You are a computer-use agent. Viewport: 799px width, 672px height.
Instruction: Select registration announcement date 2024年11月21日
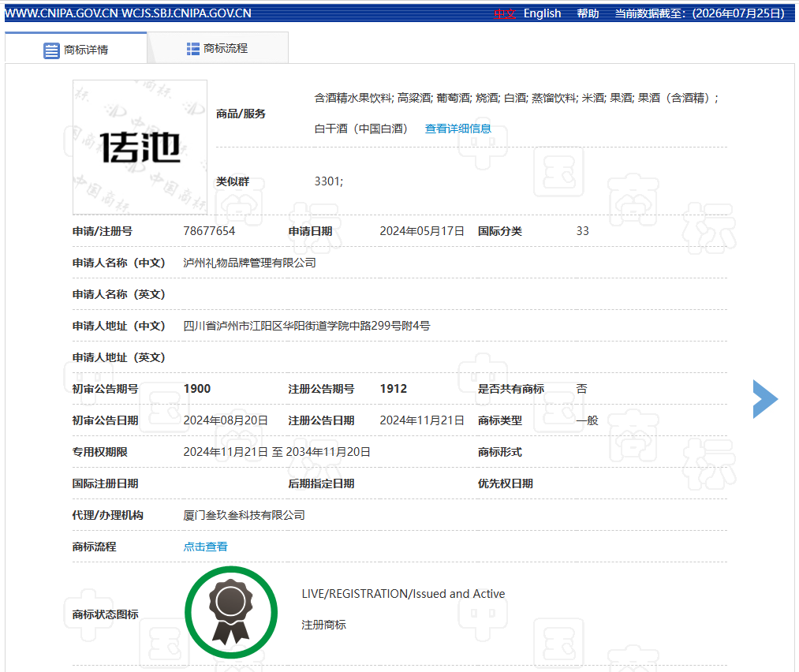tap(422, 421)
